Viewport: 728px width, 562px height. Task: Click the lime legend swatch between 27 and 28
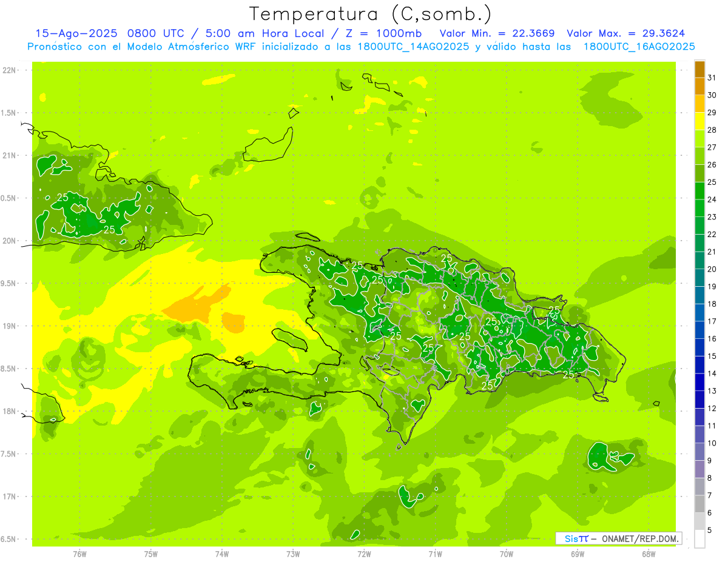699,139
